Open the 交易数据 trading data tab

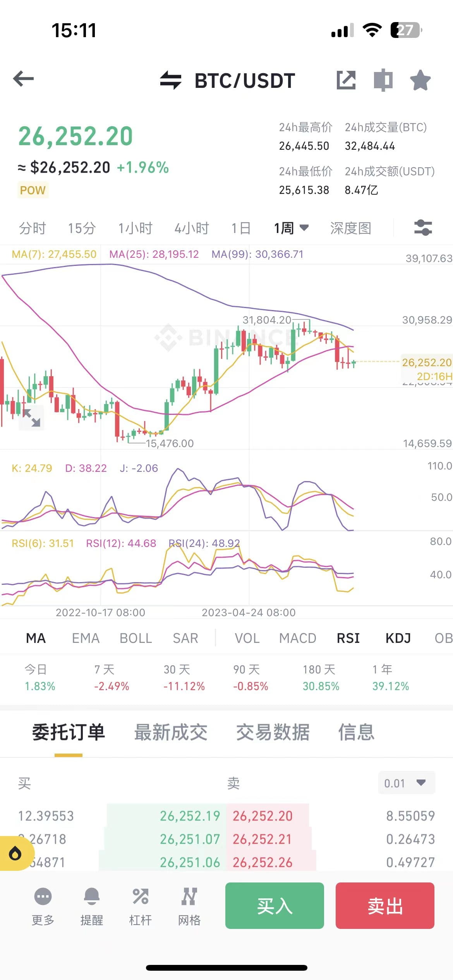[273, 732]
